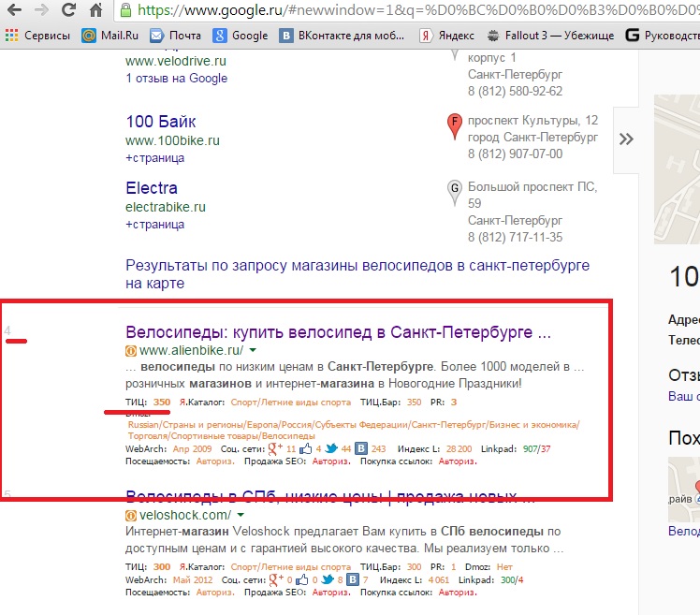Click Dmoz value Нет in veloshock result
This screenshot has width=700, height=615.
click(x=504, y=566)
